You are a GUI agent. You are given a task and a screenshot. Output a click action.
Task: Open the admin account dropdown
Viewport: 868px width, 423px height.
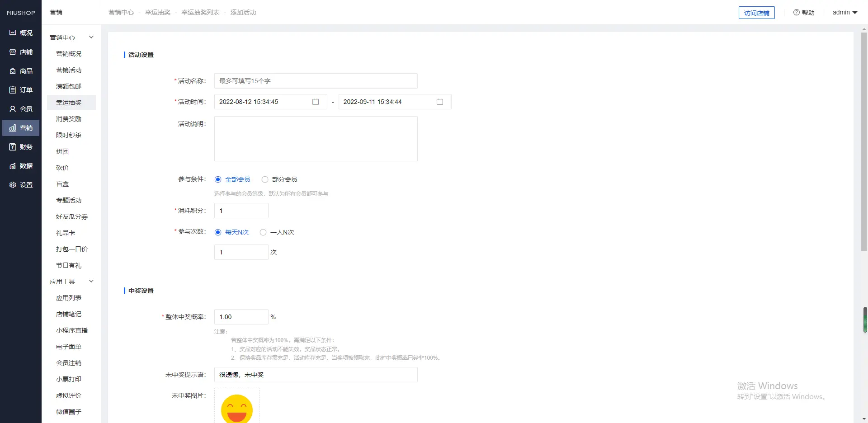point(844,13)
